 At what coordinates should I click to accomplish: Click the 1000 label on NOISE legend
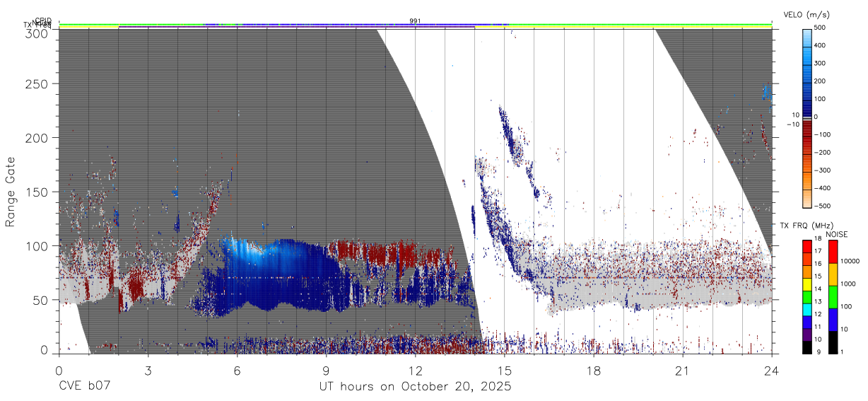coord(848,284)
